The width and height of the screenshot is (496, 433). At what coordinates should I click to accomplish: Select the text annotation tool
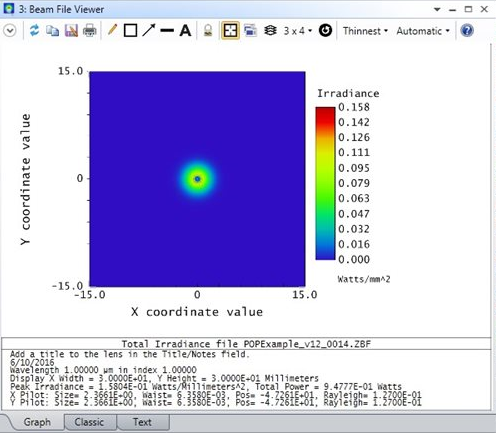click(185, 31)
